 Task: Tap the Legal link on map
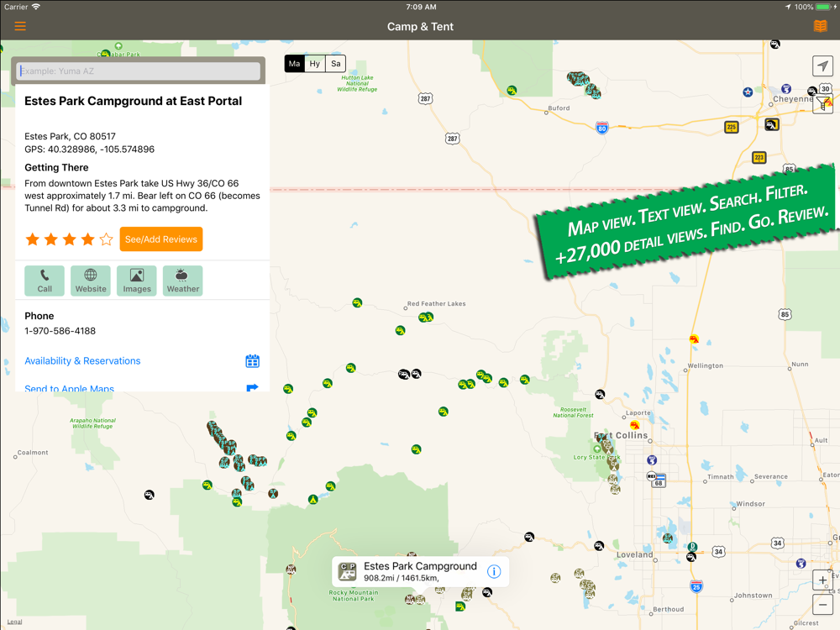tap(14, 622)
